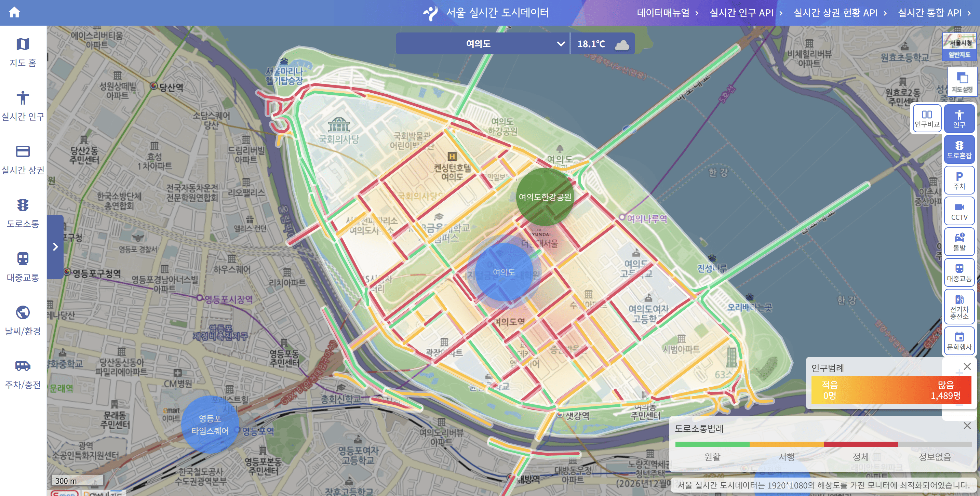This screenshot has width=980, height=496.
Task: Click the 돌발 incident layer icon
Action: click(959, 242)
